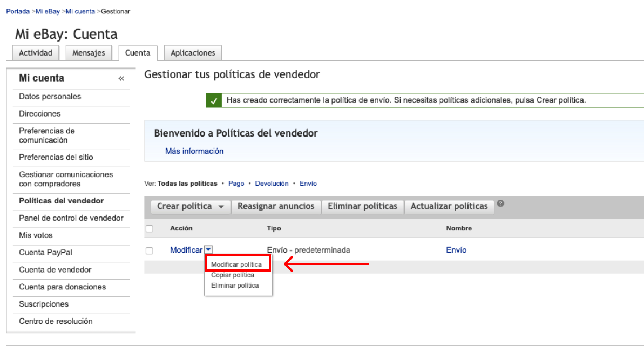Screen dimensions: 644x346
Task: Collapse the Mi cuenta sidebar with double chevron
Action: pyautogui.click(x=121, y=78)
